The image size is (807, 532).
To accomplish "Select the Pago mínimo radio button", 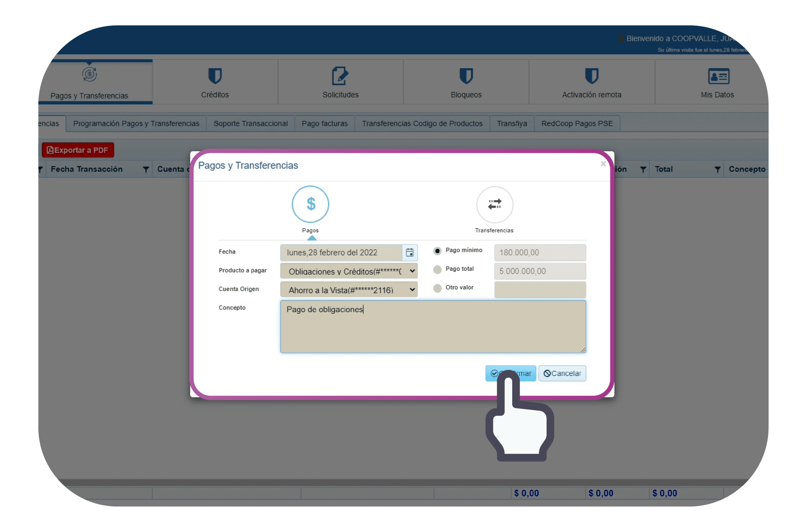I will point(437,251).
